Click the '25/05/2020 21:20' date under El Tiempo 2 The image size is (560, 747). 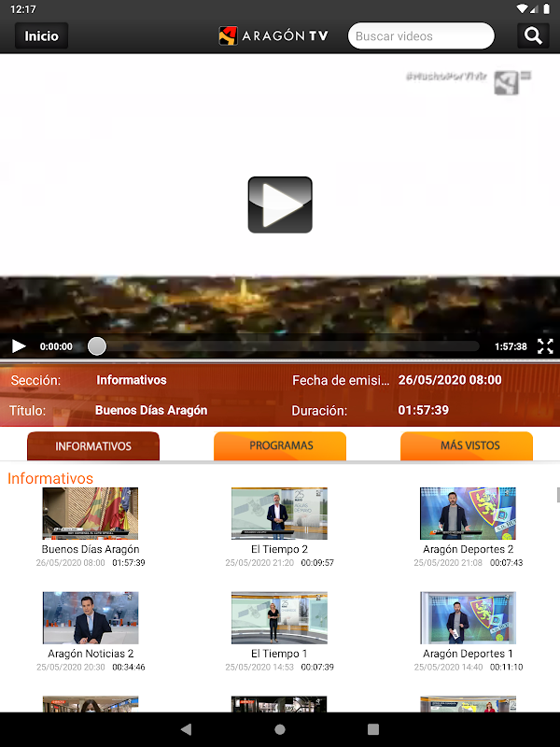point(259,563)
